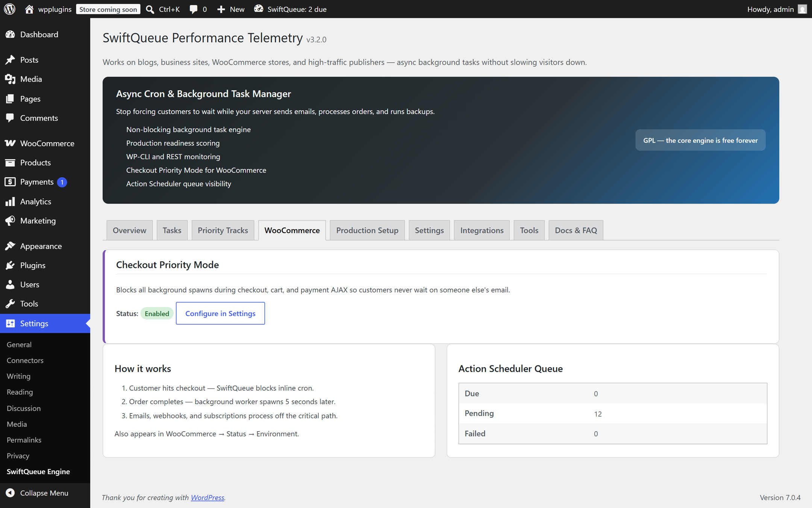Click the Store coming soon badge

click(108, 9)
